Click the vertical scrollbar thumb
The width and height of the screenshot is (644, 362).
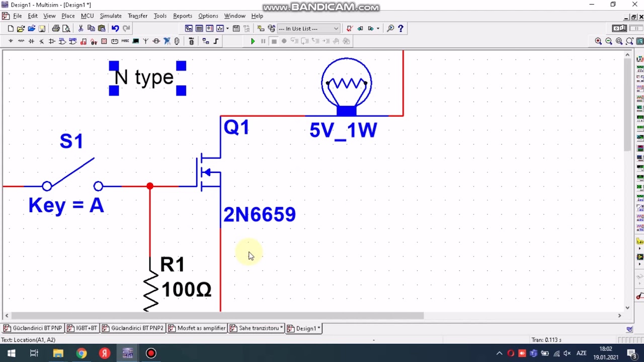coord(627,104)
